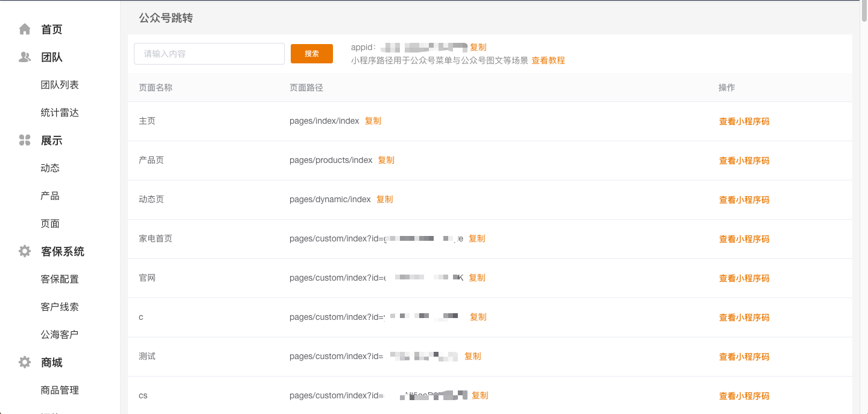Click the home icon beside 首页
The image size is (868, 414).
(x=25, y=29)
